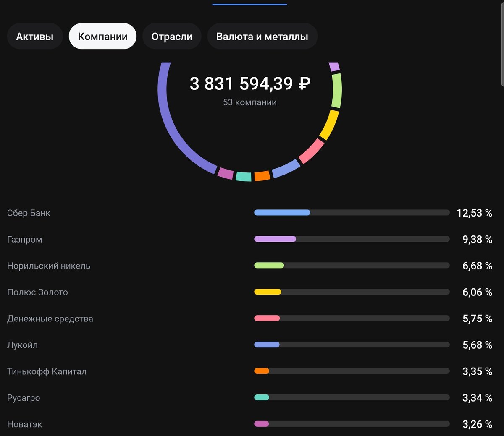Click the Новатэк magenta progress bar
The width and height of the screenshot is (504, 436).
click(x=261, y=424)
